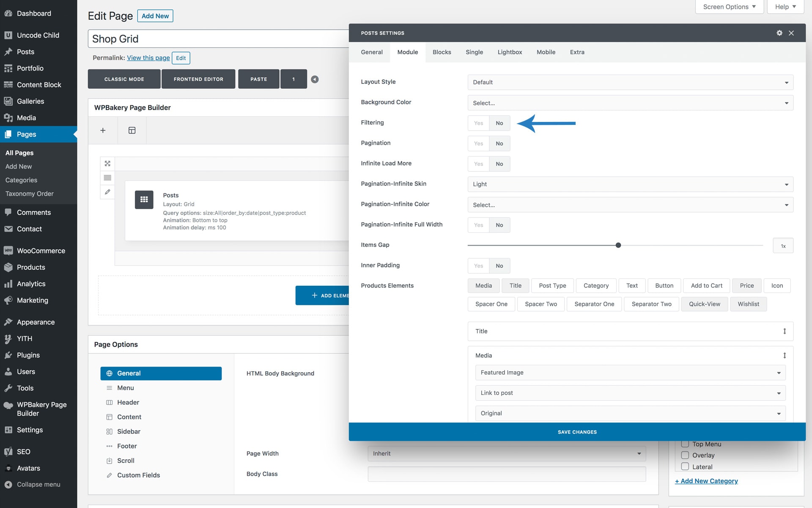
Task: Expand Pagination-Infinite Skin dropdown
Action: (x=630, y=184)
